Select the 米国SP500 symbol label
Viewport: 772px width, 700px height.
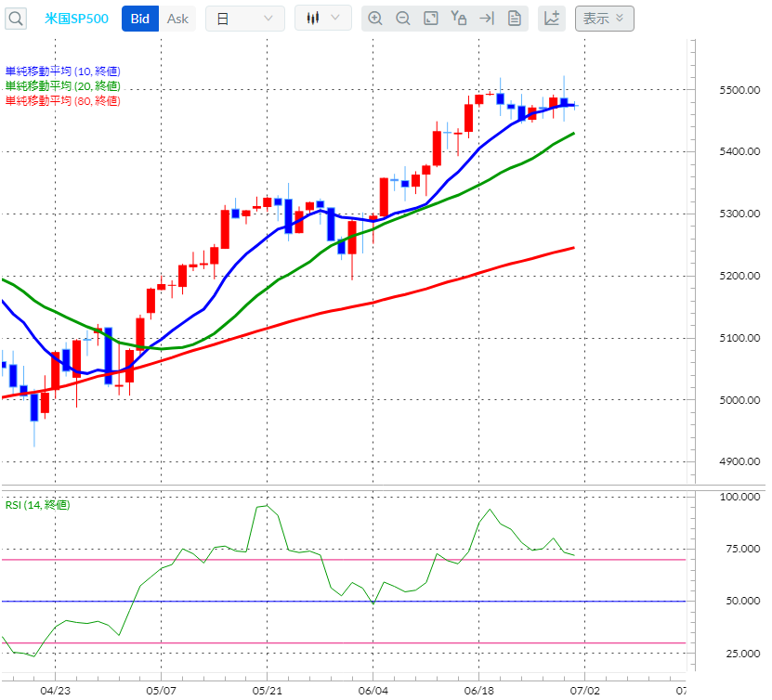pos(76,18)
